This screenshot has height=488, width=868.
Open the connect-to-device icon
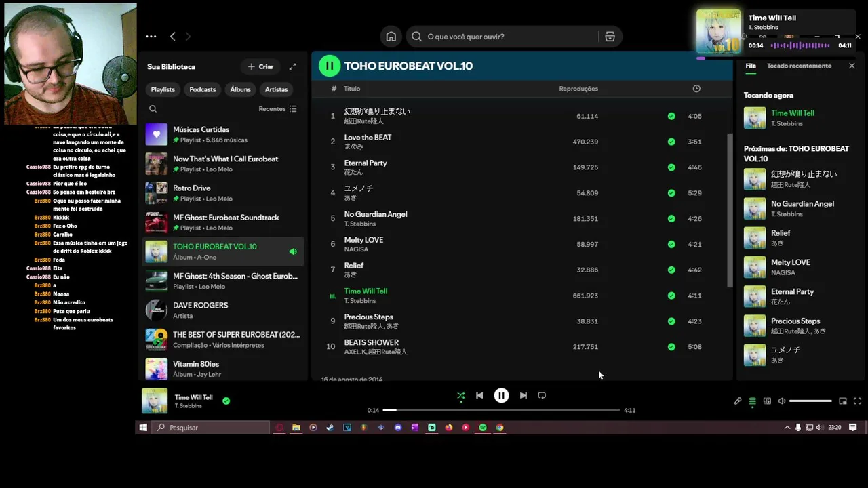pyautogui.click(x=767, y=401)
